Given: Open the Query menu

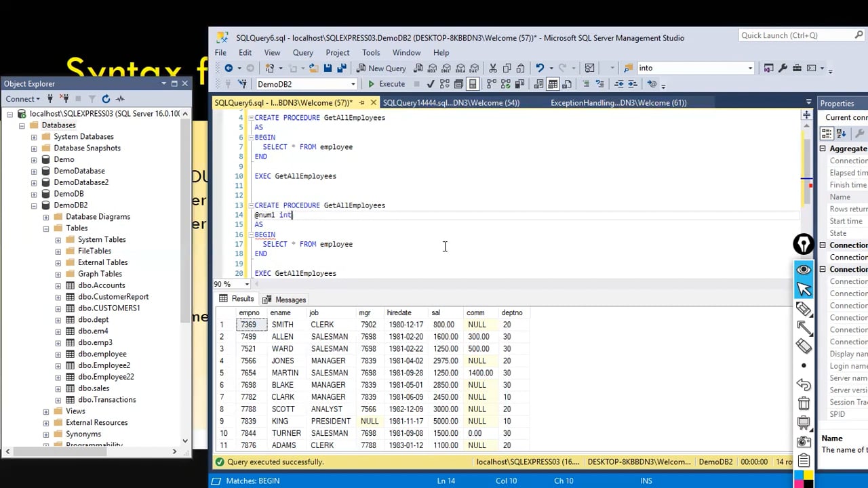Looking at the screenshot, I should coord(302,52).
